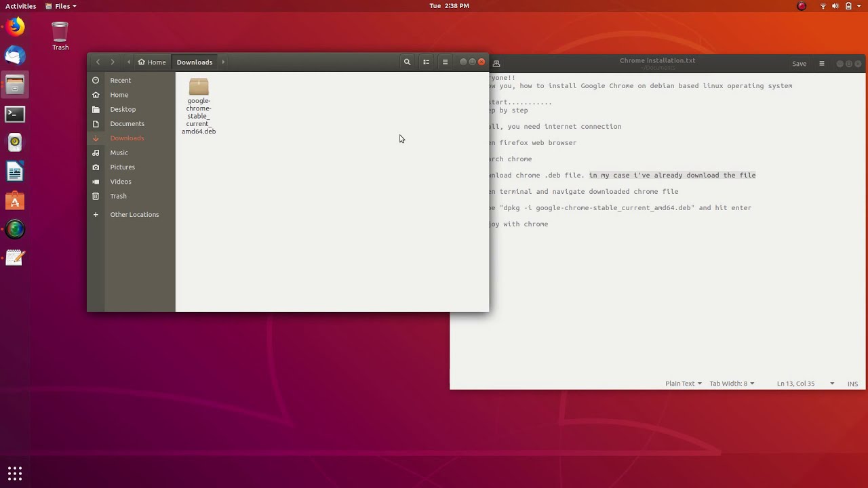
Task: Click Activities in the top bar
Action: (21, 6)
